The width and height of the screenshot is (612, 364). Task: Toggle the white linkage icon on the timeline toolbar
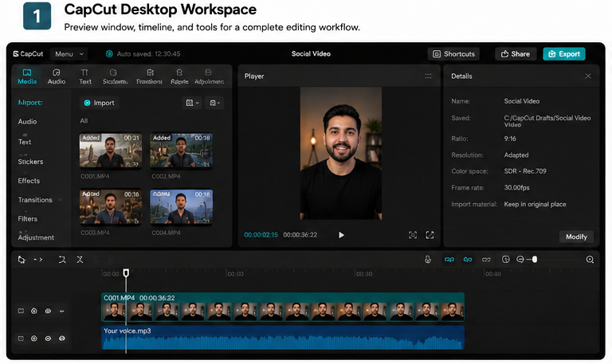[486, 260]
